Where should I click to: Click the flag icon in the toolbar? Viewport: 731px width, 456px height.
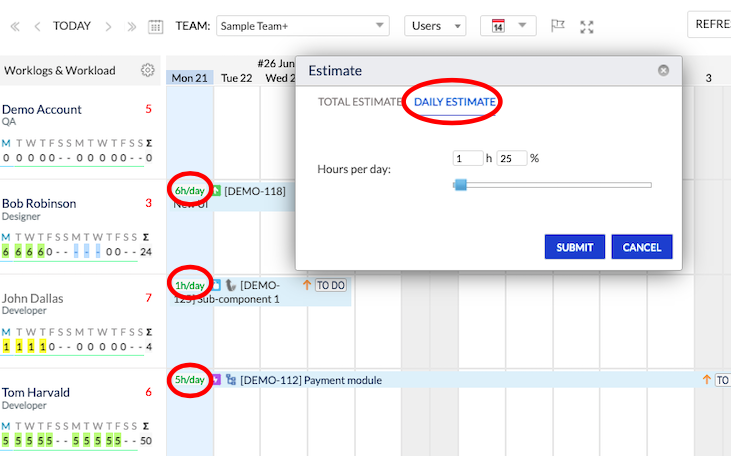coord(558,26)
